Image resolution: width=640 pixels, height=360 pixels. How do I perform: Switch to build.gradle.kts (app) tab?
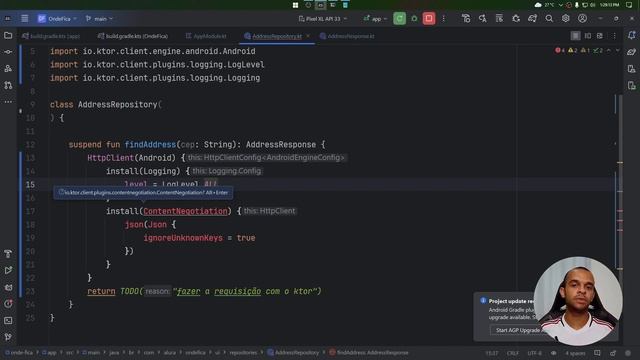tap(51, 36)
